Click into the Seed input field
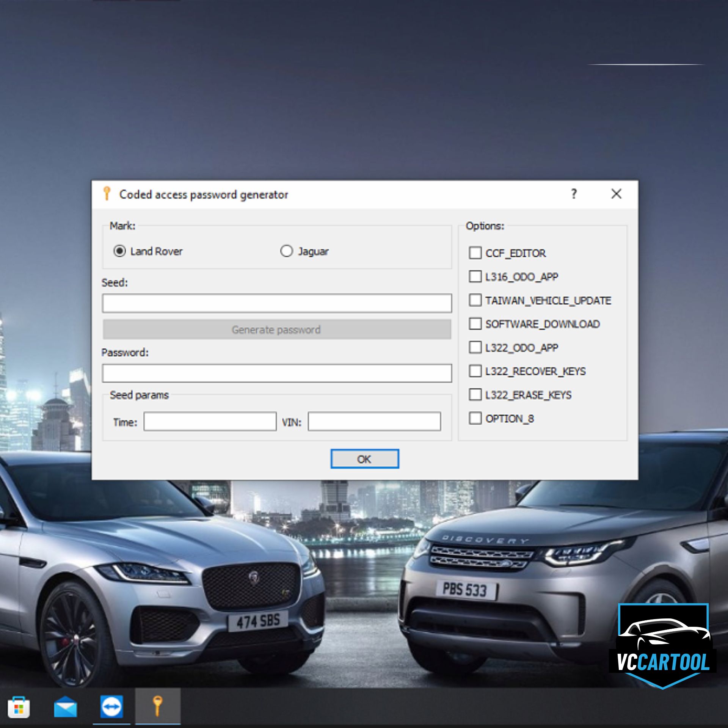This screenshot has height=728, width=728. tap(277, 303)
